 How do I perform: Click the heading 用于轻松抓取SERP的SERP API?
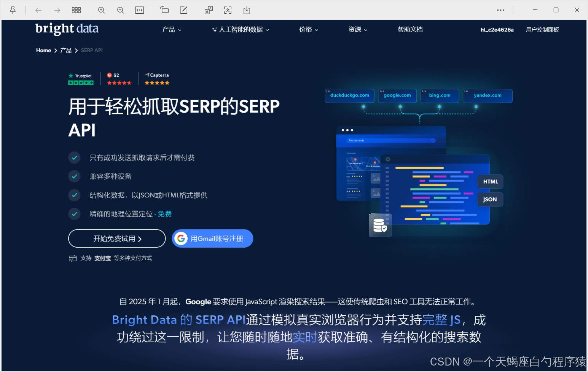click(x=174, y=118)
